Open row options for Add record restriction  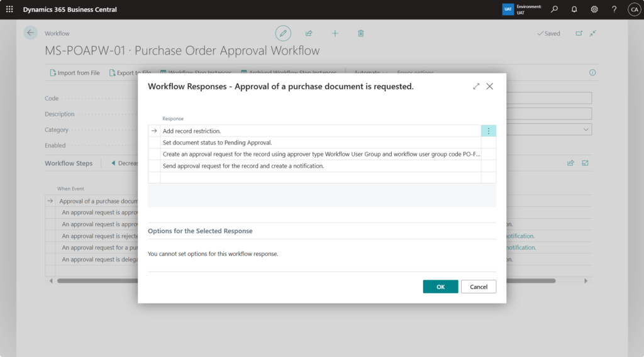488,131
